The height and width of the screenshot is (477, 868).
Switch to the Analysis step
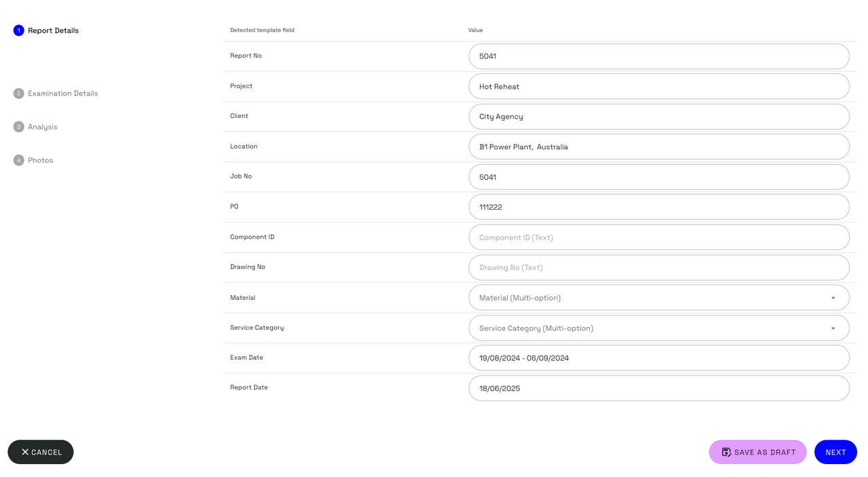pyautogui.click(x=42, y=127)
